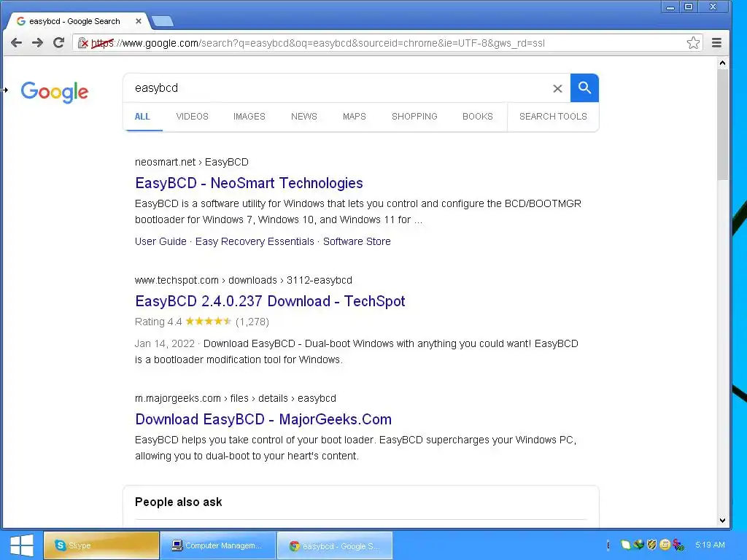Image resolution: width=747 pixels, height=560 pixels.
Task: Click the People also ask heading
Action: (178, 502)
